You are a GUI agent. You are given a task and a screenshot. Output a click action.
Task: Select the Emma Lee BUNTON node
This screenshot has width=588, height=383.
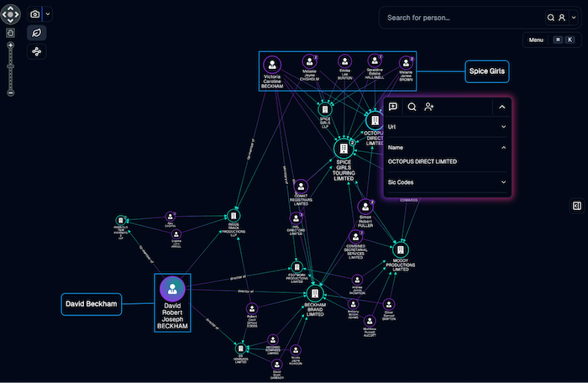344,61
